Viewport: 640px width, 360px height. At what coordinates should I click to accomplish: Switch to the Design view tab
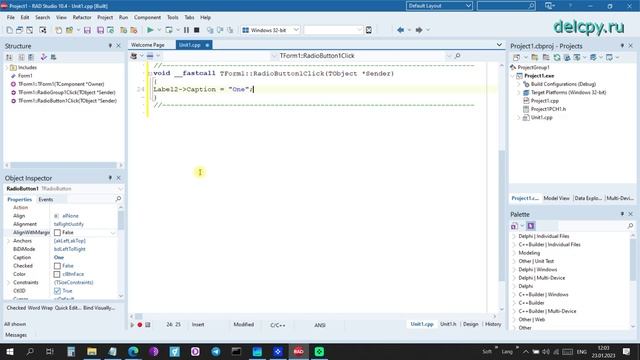(x=471, y=324)
